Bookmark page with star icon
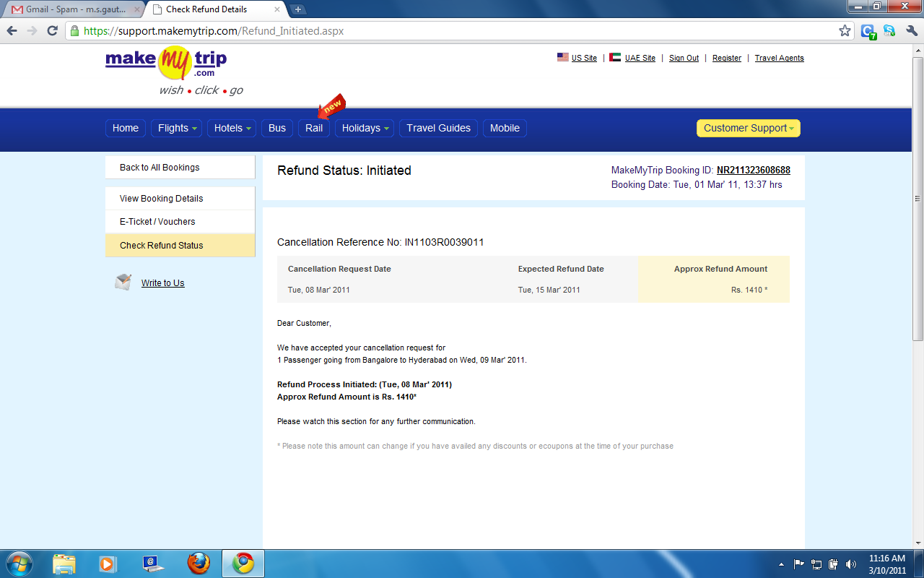This screenshot has width=924, height=578. click(845, 31)
